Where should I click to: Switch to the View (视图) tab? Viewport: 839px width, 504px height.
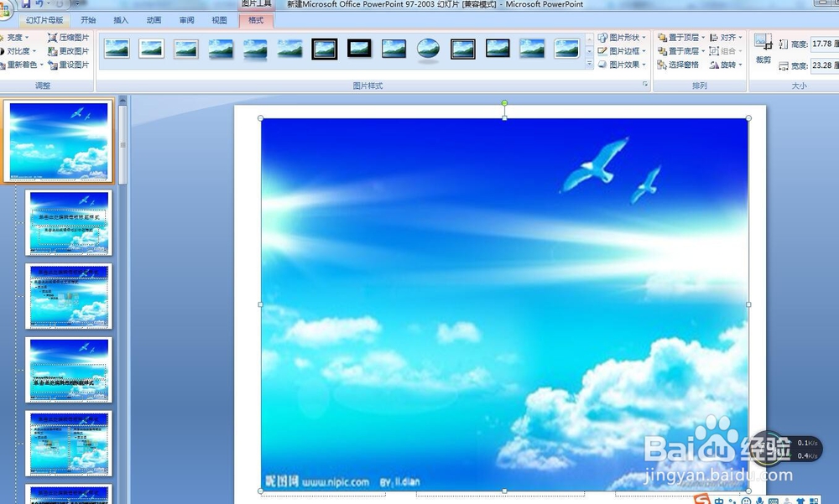(219, 20)
